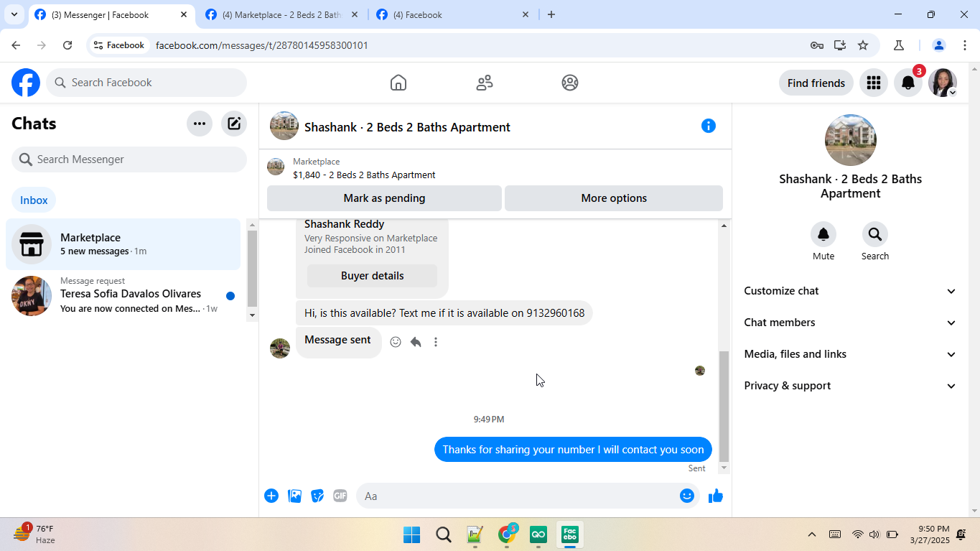The height and width of the screenshot is (551, 980).
Task: Click More options button
Action: [614, 198]
